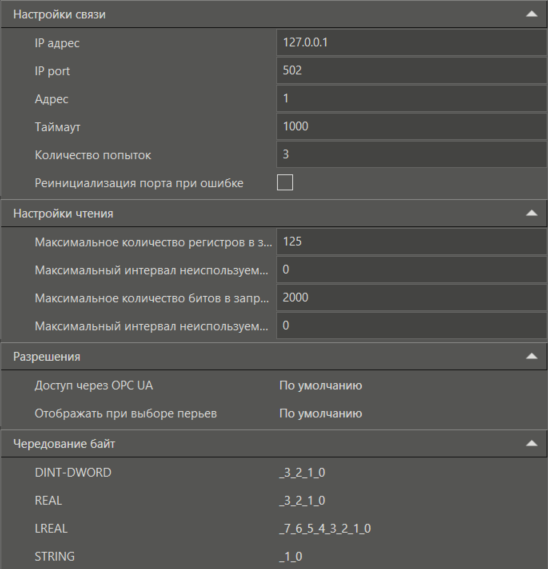Screen dimensions: 548x569
Task: Click the last Максимальный интервал field with 0
Action: point(412,326)
